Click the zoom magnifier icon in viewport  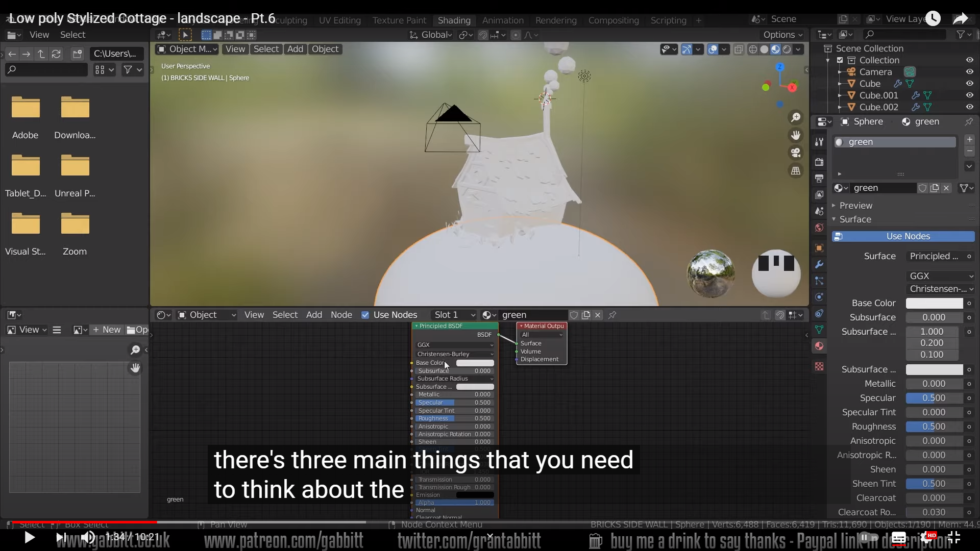[x=796, y=118]
